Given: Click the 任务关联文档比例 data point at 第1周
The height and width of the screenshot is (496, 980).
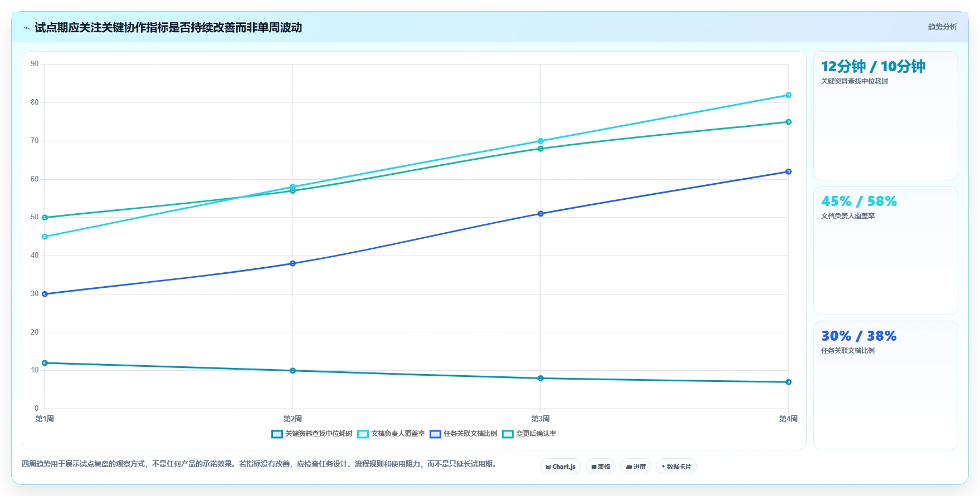Looking at the screenshot, I should (45, 294).
